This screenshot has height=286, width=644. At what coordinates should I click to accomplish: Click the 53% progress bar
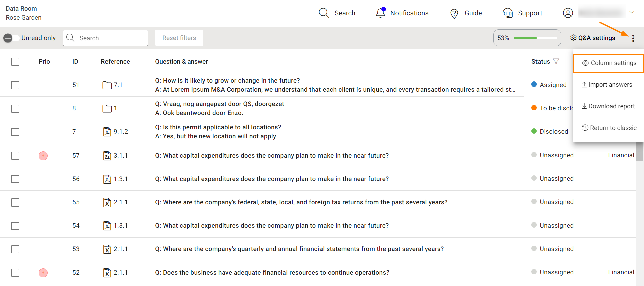(527, 38)
